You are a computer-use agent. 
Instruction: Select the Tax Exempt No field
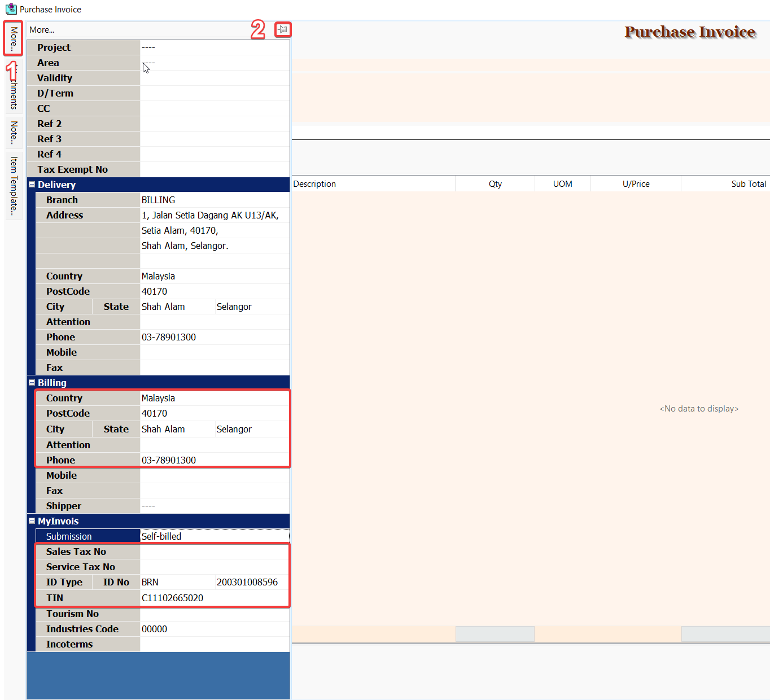click(x=215, y=169)
